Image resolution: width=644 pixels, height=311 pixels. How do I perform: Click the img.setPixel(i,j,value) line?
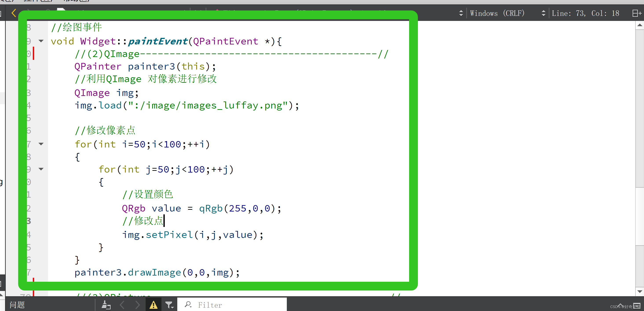tap(193, 235)
